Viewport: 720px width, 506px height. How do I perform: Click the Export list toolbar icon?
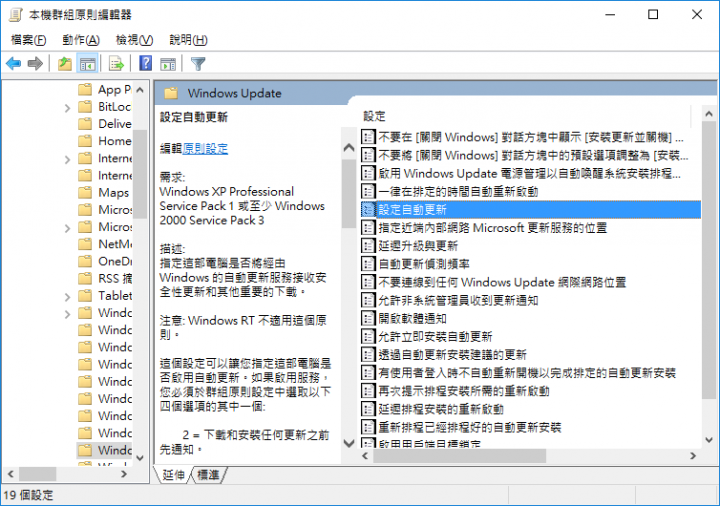pos(116,63)
